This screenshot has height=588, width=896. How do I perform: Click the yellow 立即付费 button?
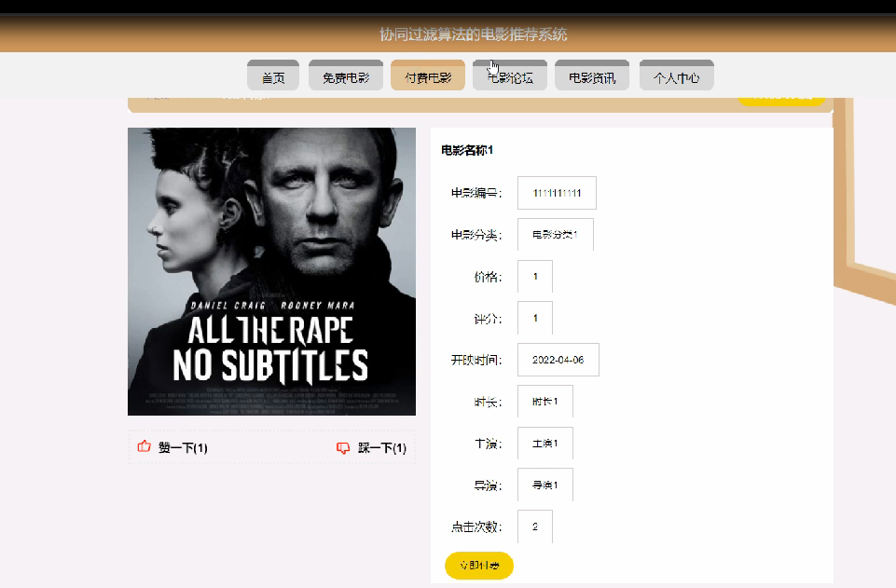point(479,566)
